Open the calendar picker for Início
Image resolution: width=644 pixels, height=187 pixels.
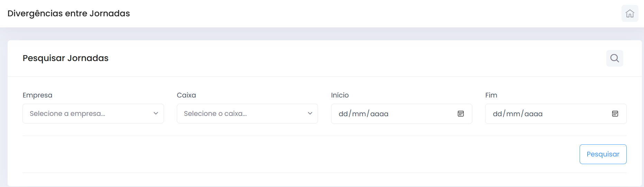[461, 114]
